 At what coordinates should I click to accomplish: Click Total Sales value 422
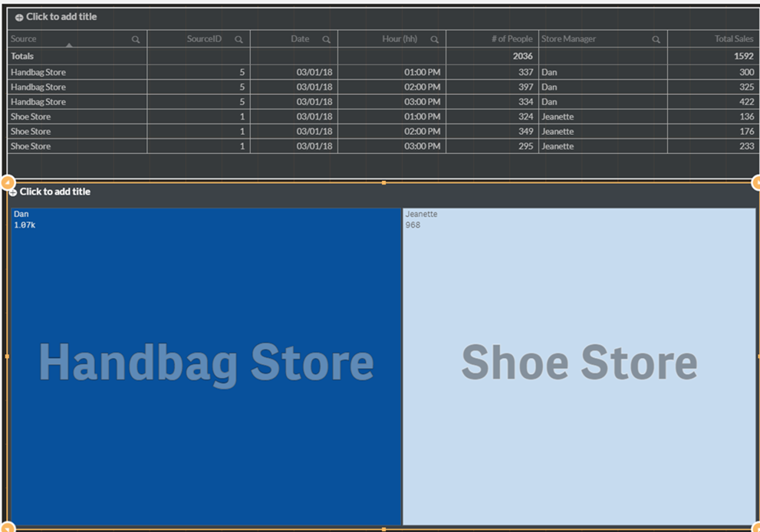pyautogui.click(x=746, y=102)
